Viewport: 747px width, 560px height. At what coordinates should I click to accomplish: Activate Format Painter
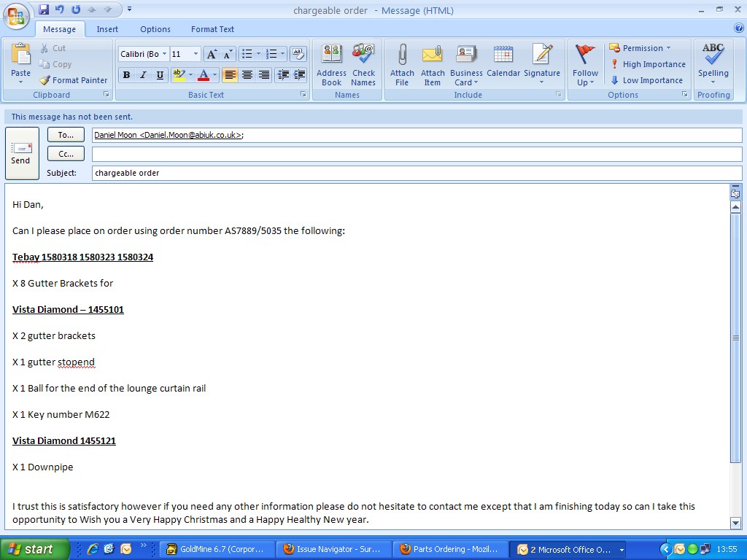pyautogui.click(x=74, y=80)
